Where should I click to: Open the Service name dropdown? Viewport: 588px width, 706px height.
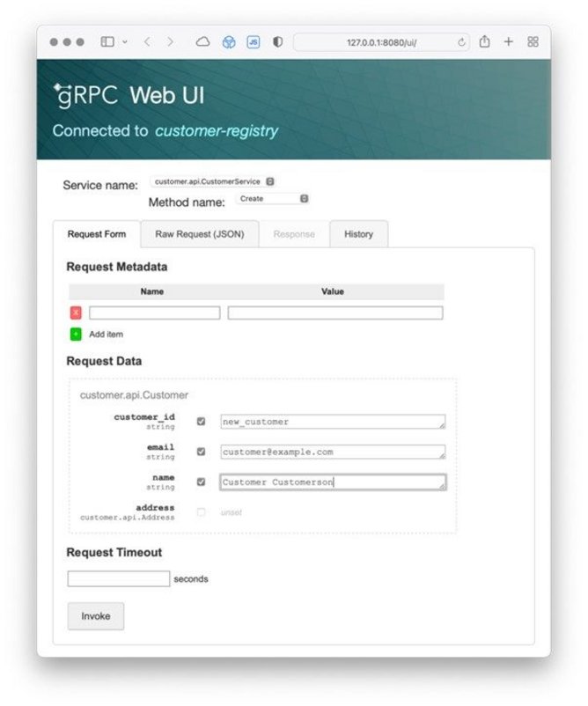tap(213, 181)
